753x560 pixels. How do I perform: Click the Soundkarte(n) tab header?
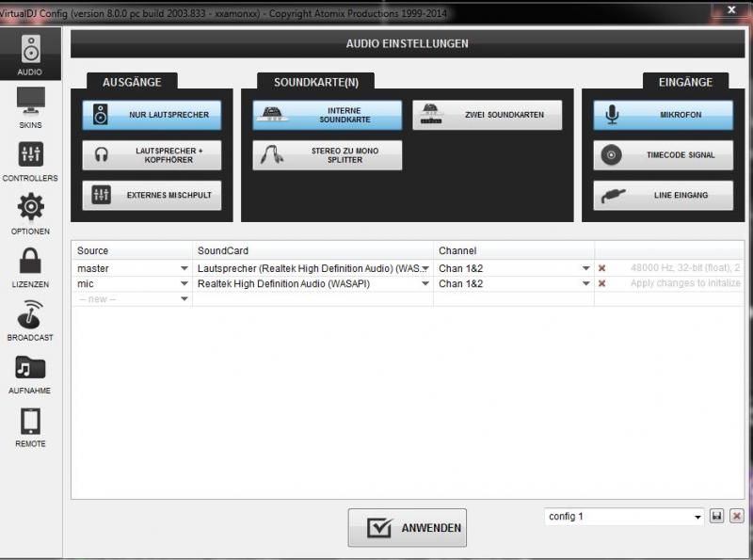point(316,82)
